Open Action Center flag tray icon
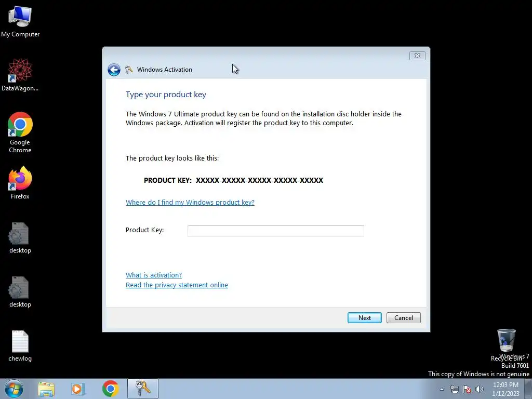Viewport: 532px width, 399px height. click(467, 389)
